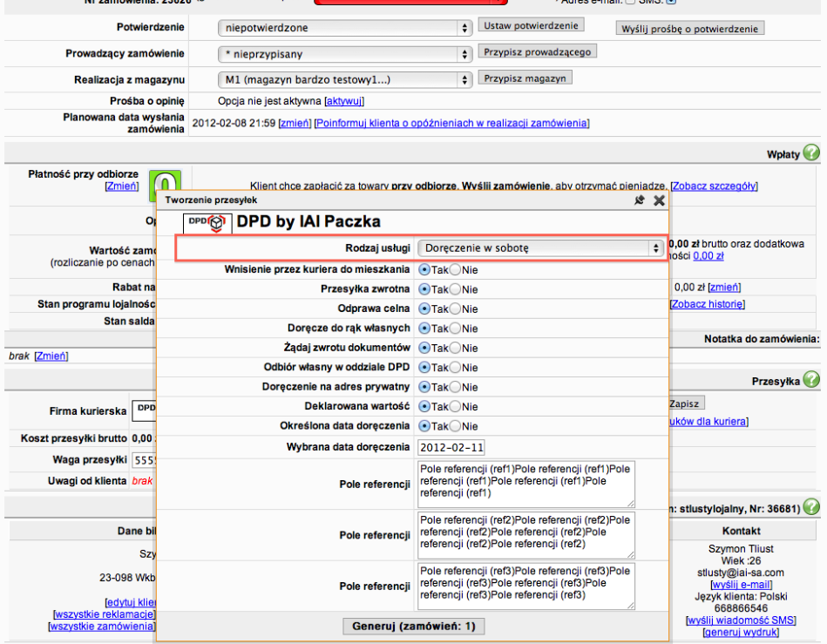Click the green help icon beside Przesyłka
Image resolution: width=827 pixels, height=644 pixels.
coord(811,380)
